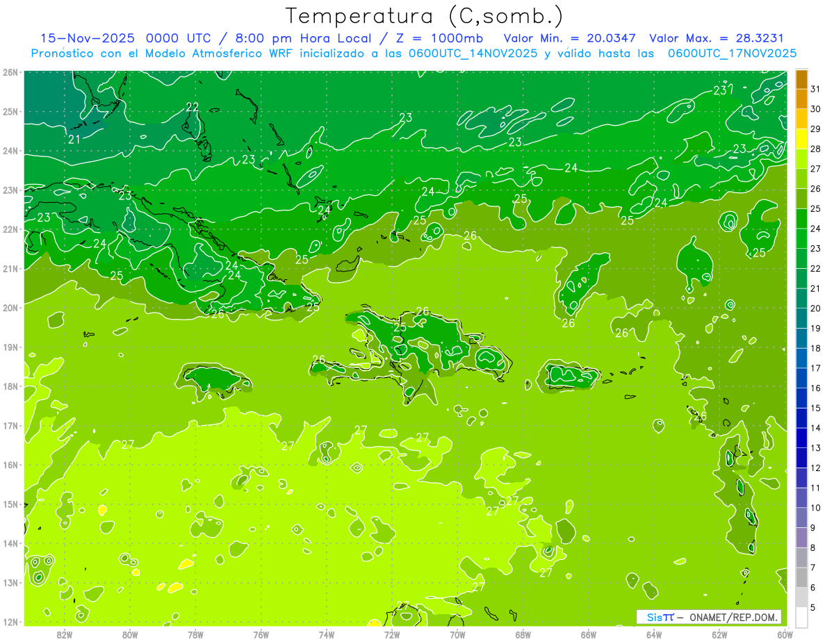
Task: Click color bar label '30'
Action: click(x=815, y=109)
